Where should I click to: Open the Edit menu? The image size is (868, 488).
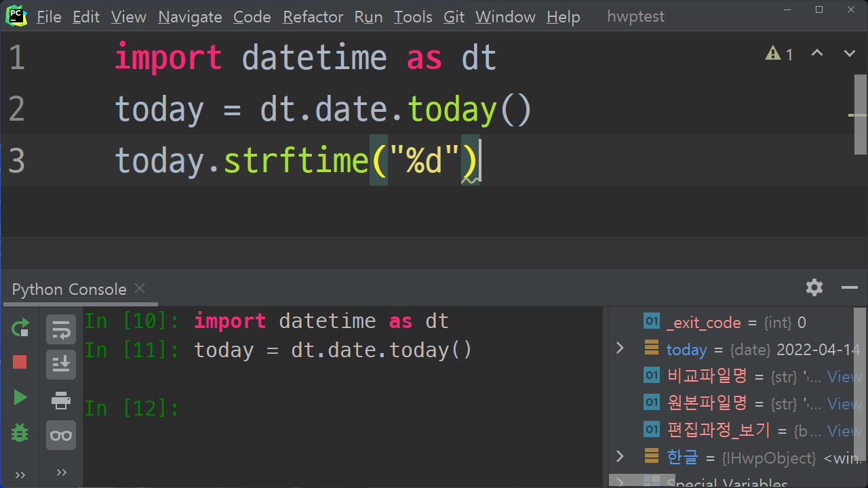86,17
